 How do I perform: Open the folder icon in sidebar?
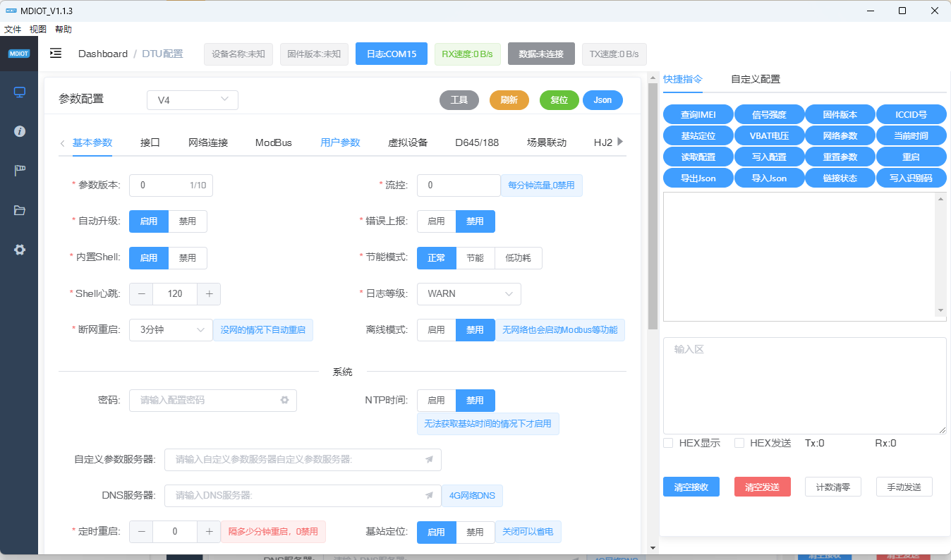[x=20, y=210]
